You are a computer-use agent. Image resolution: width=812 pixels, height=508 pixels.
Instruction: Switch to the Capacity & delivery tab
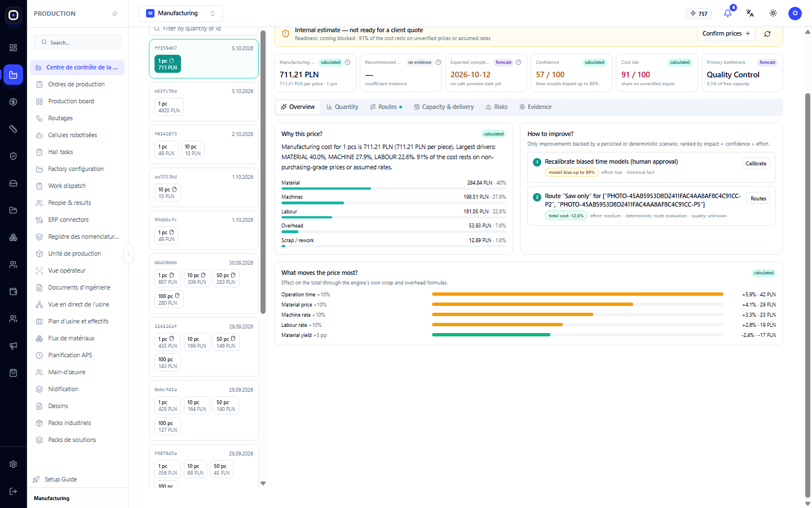point(444,107)
